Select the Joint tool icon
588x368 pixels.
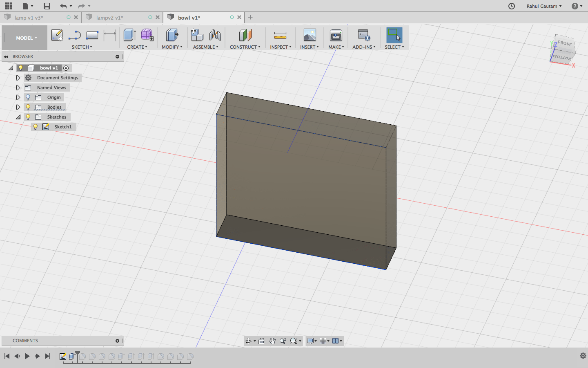tap(215, 35)
